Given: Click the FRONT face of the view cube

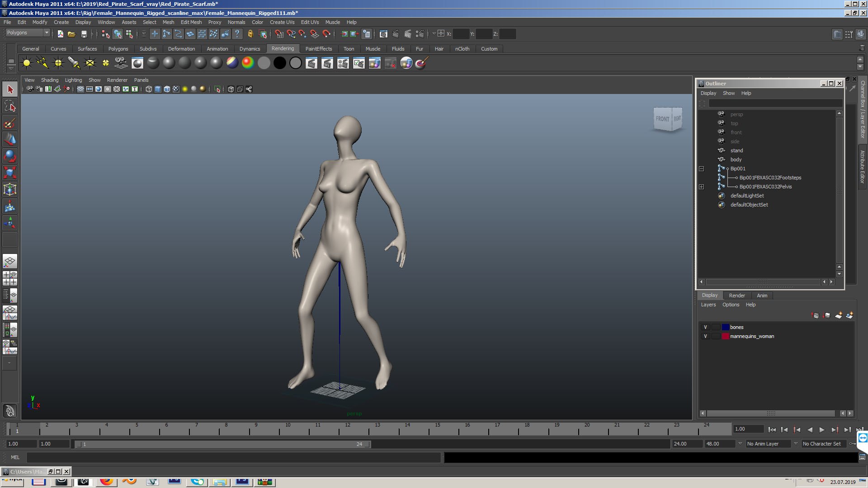Looking at the screenshot, I should tap(662, 119).
